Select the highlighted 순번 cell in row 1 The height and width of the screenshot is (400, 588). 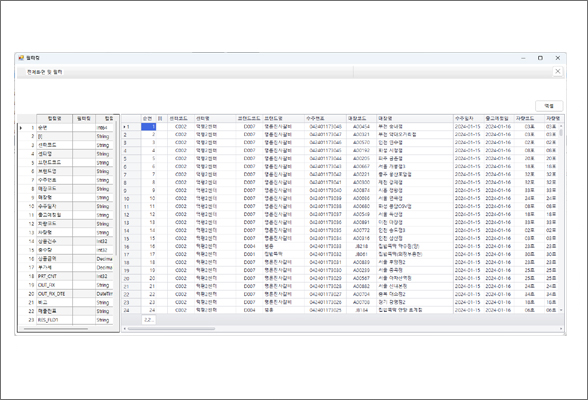click(x=148, y=127)
